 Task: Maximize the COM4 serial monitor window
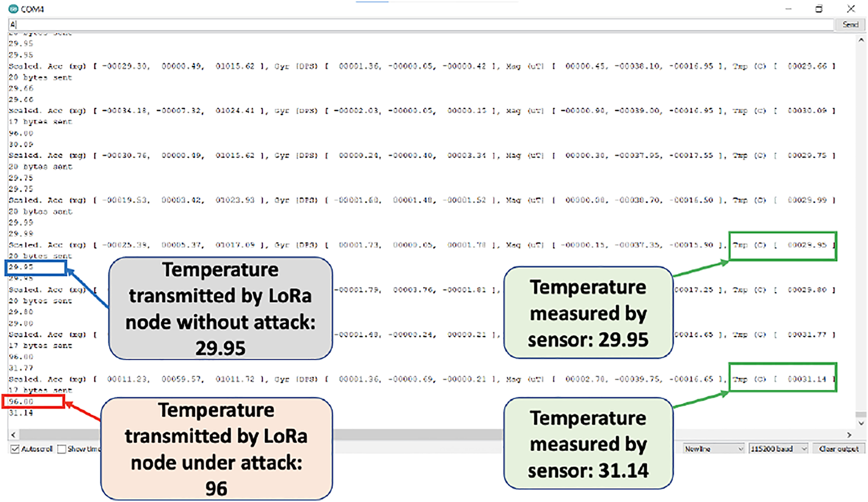pyautogui.click(x=819, y=9)
